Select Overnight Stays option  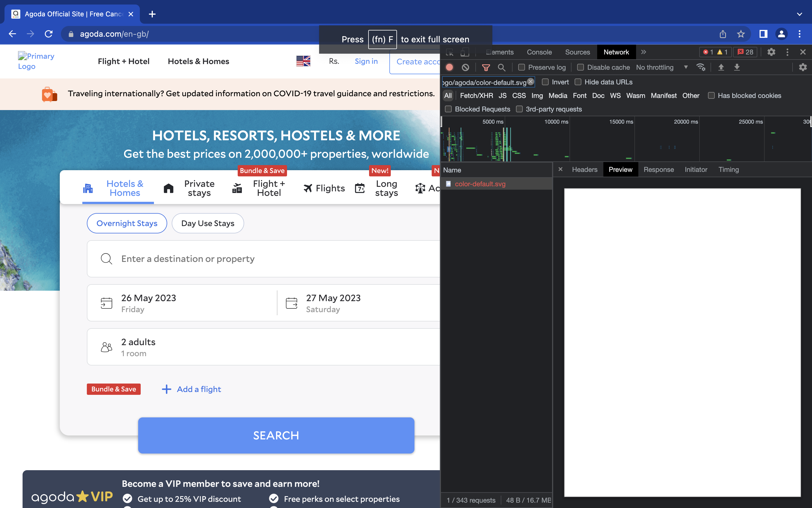(x=127, y=223)
